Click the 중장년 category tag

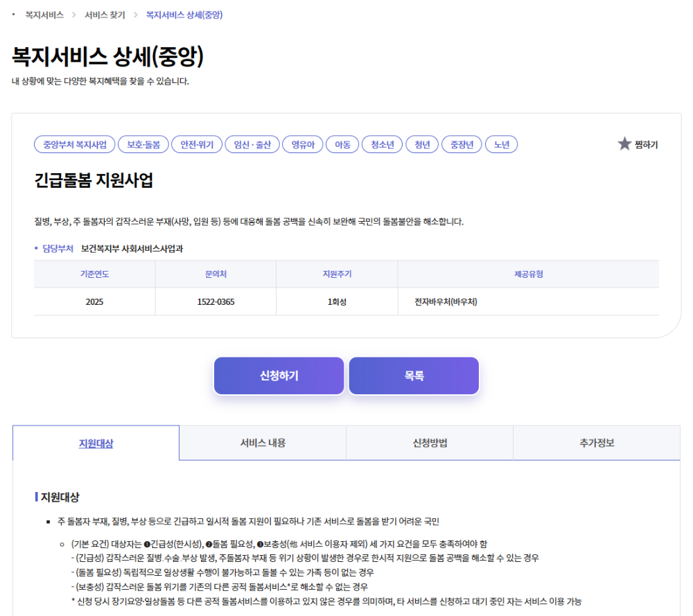tap(462, 144)
